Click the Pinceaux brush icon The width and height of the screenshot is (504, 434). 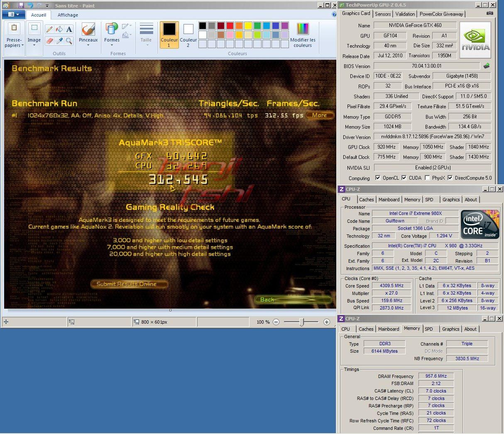pos(88,29)
